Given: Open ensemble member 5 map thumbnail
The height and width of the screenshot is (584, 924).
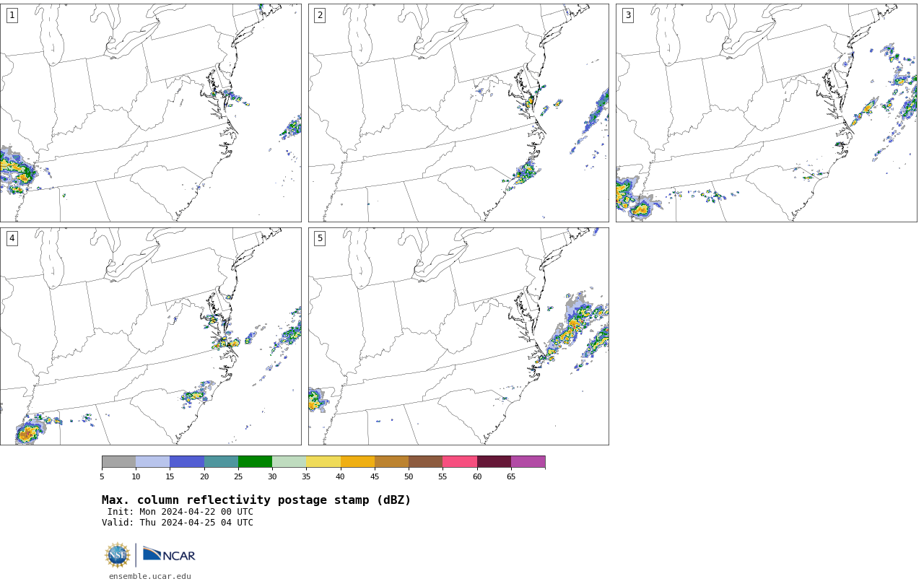Looking at the screenshot, I should 458,336.
